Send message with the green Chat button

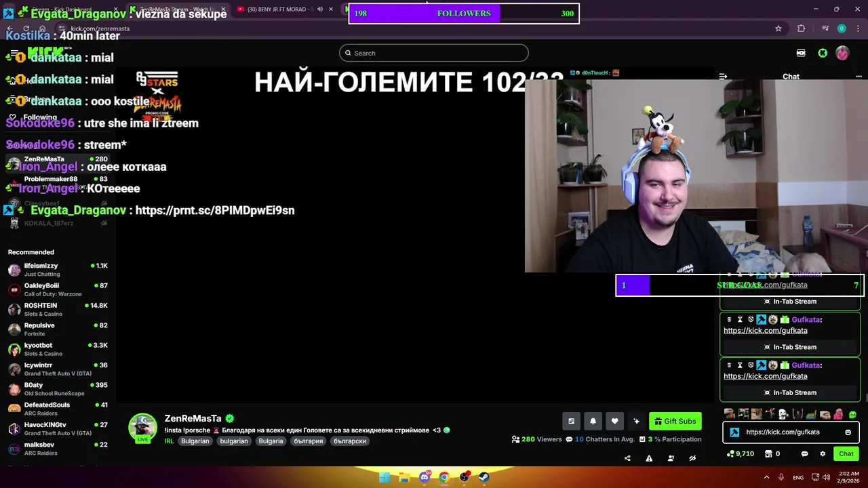pyautogui.click(x=846, y=453)
